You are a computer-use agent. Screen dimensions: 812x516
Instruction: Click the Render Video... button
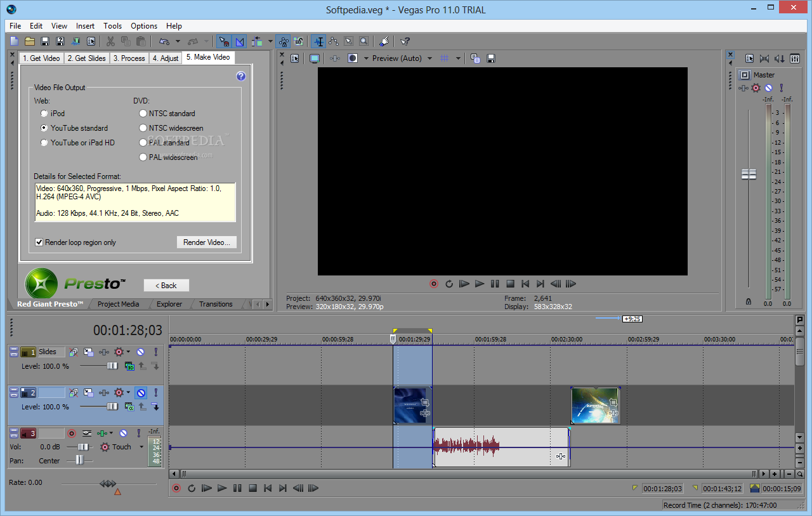[207, 242]
